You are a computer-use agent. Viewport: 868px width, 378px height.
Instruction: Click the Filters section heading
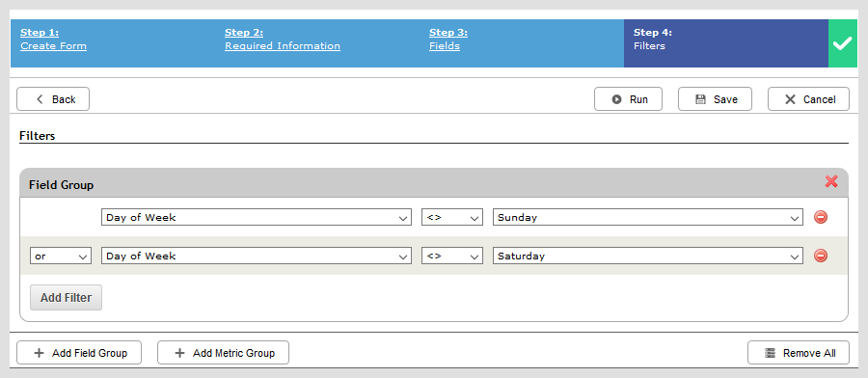point(37,136)
